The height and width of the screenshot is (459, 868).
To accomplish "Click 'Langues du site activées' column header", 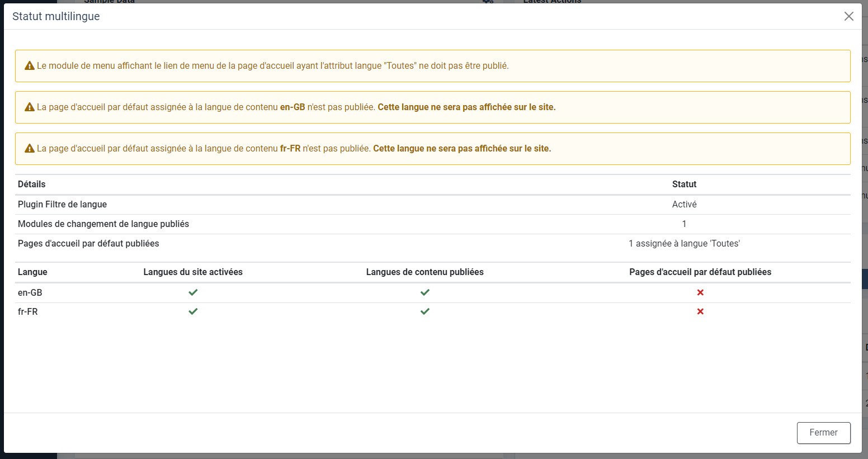I will point(193,272).
